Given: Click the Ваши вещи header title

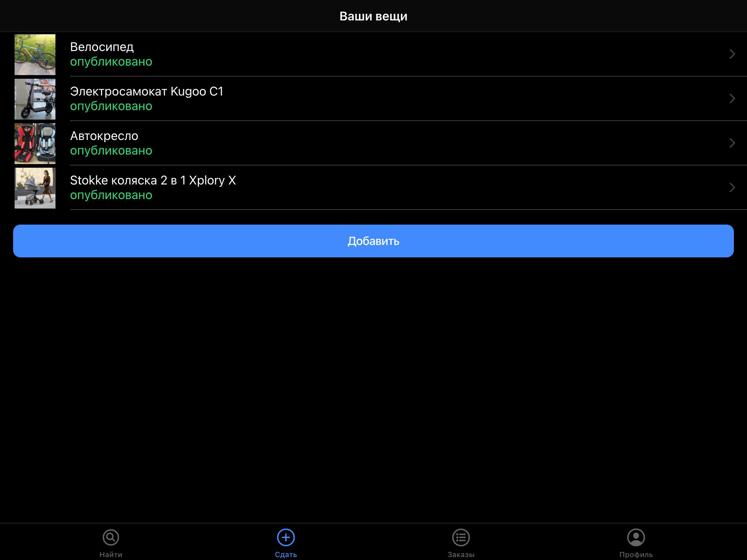Looking at the screenshot, I should (373, 16).
